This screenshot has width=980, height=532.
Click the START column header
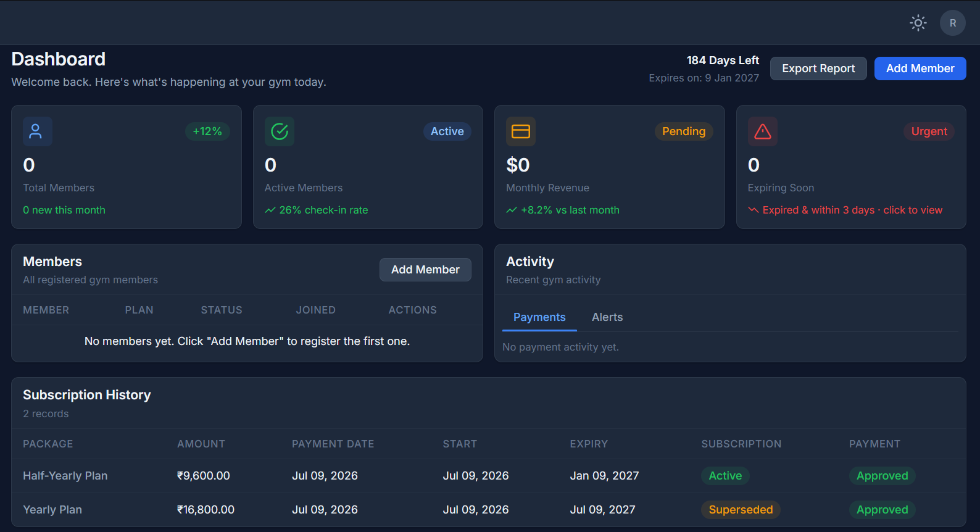460,444
